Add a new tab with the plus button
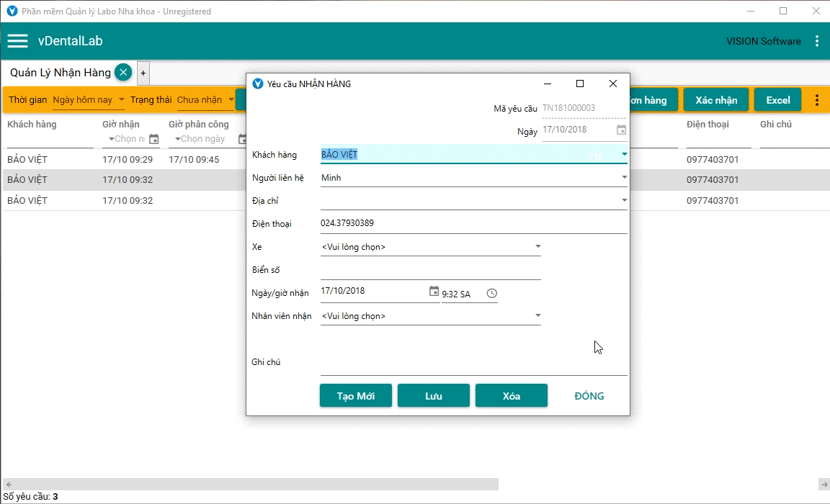Viewport: 830px width, 504px height. (x=143, y=73)
